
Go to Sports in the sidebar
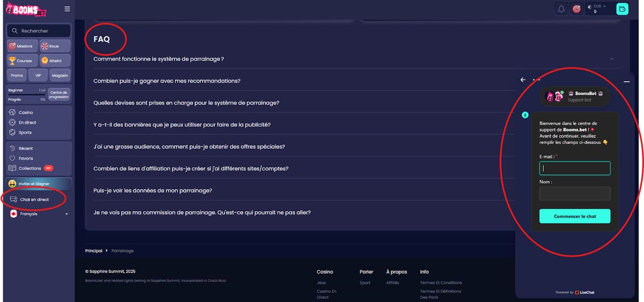[x=25, y=132]
